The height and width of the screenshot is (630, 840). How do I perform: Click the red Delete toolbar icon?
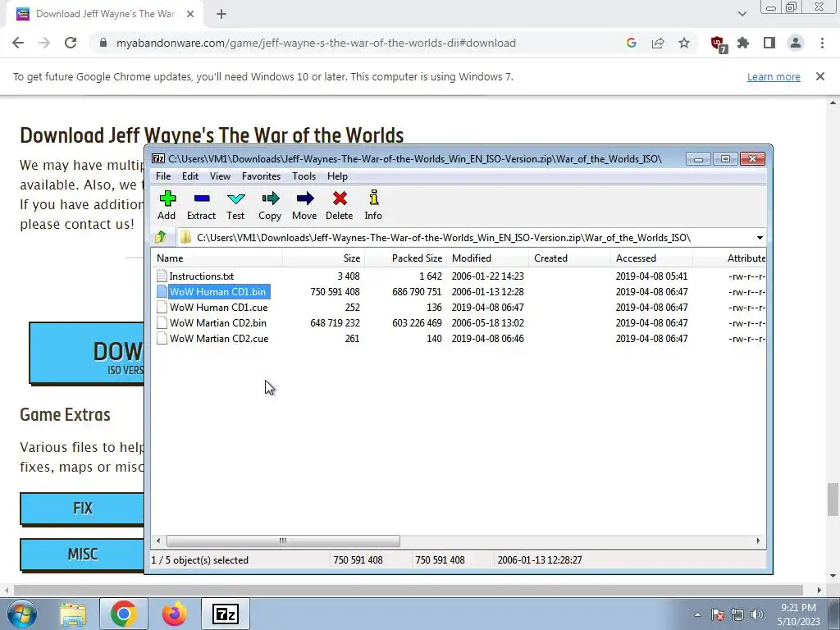click(x=339, y=205)
